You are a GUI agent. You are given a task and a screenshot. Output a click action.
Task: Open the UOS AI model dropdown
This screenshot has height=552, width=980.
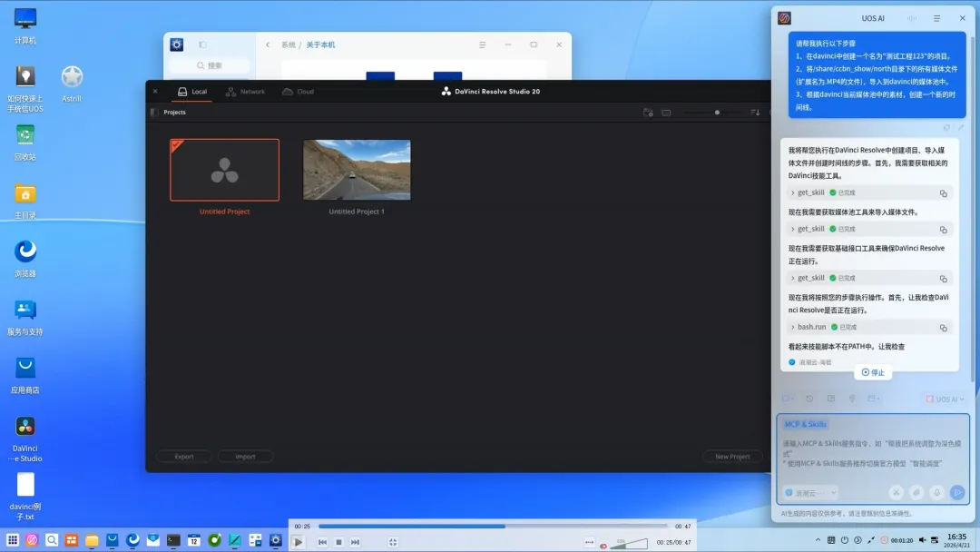[945, 399]
